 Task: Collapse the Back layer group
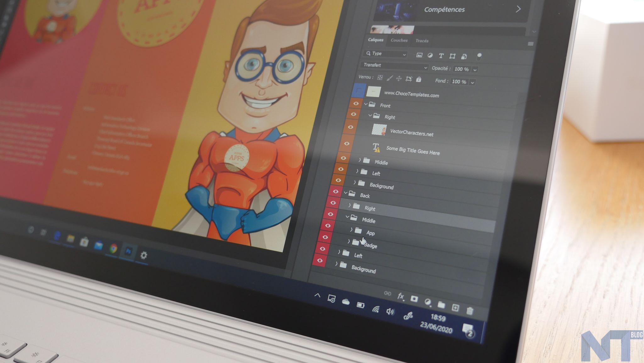coord(346,192)
